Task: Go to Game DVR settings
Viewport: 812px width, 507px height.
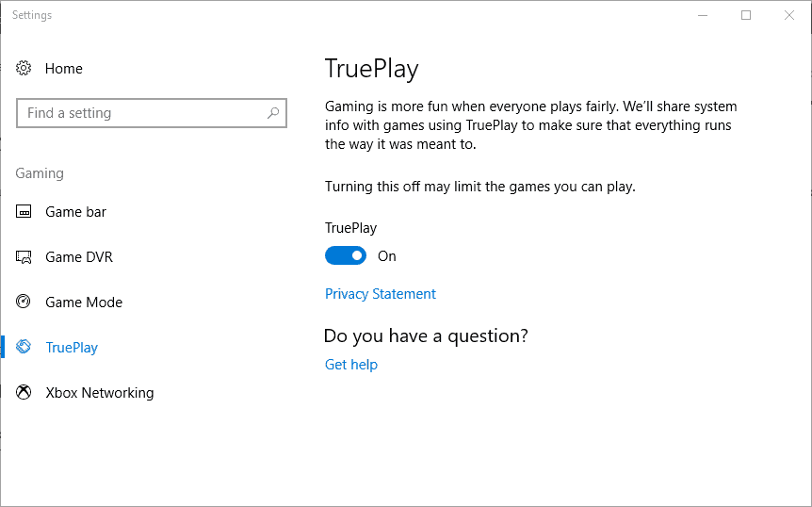Action: (79, 257)
